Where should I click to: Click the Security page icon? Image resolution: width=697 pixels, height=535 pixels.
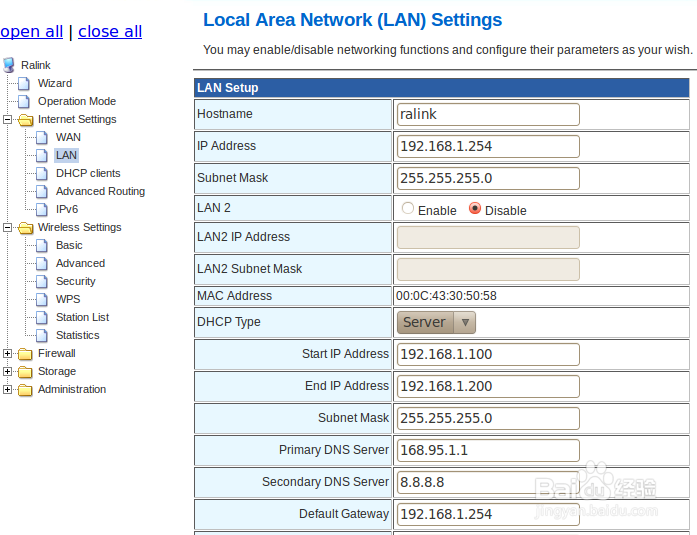point(42,281)
